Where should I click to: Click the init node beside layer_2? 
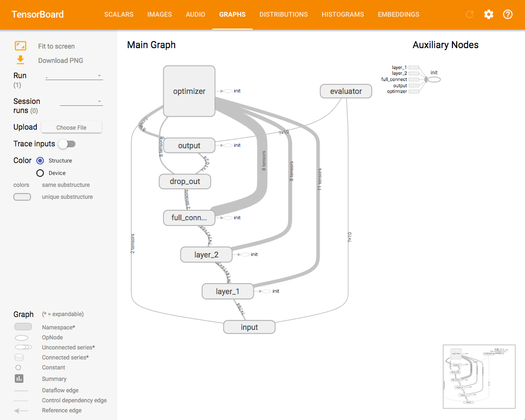point(245,255)
